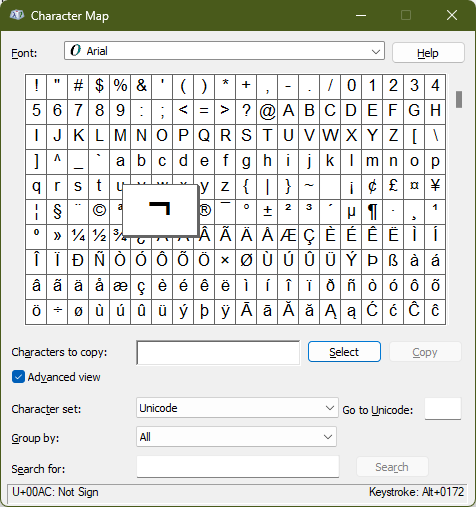Focus the Characters to copy field
The width and height of the screenshot is (476, 507).
(x=218, y=352)
